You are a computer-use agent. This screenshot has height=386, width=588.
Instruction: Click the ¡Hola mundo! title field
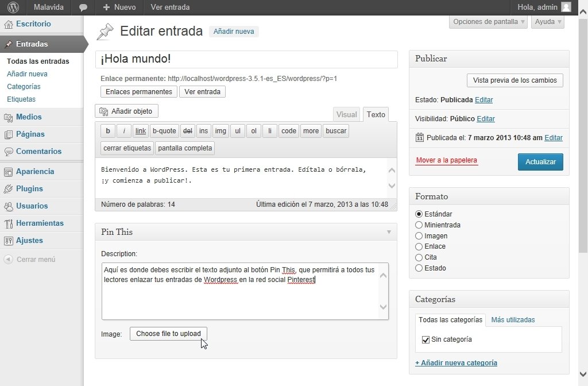(x=246, y=59)
